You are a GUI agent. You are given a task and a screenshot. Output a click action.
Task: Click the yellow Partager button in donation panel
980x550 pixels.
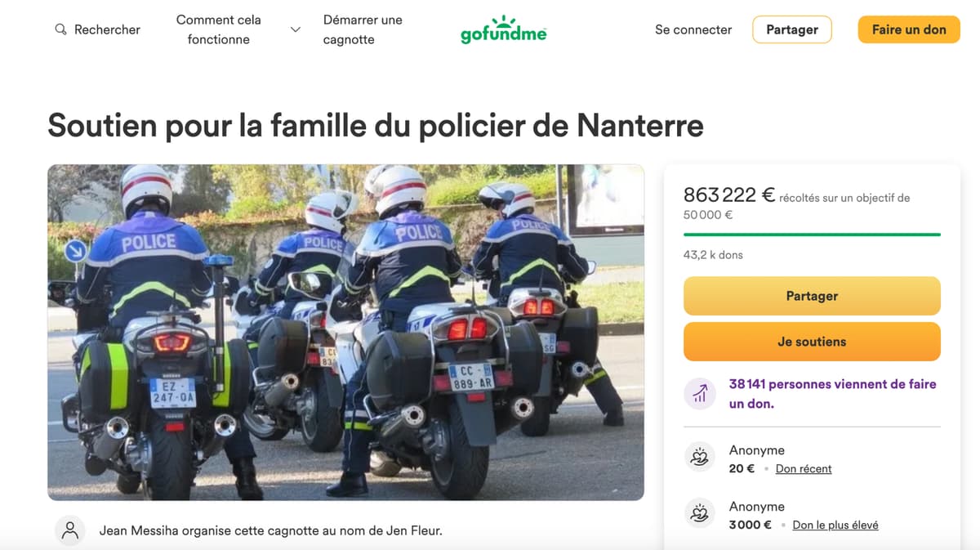click(812, 296)
